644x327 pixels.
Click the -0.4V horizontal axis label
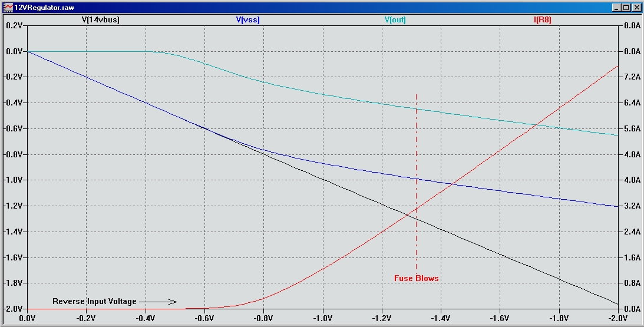pos(146,318)
